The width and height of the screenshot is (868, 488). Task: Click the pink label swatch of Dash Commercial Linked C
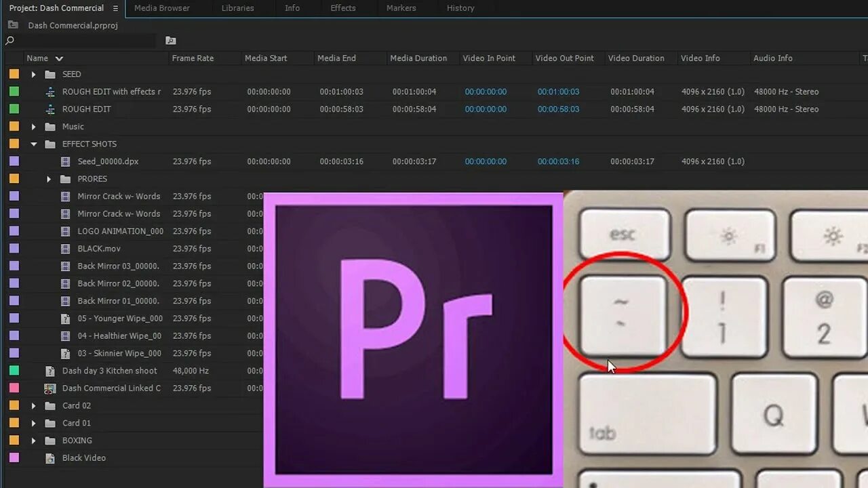(x=14, y=388)
